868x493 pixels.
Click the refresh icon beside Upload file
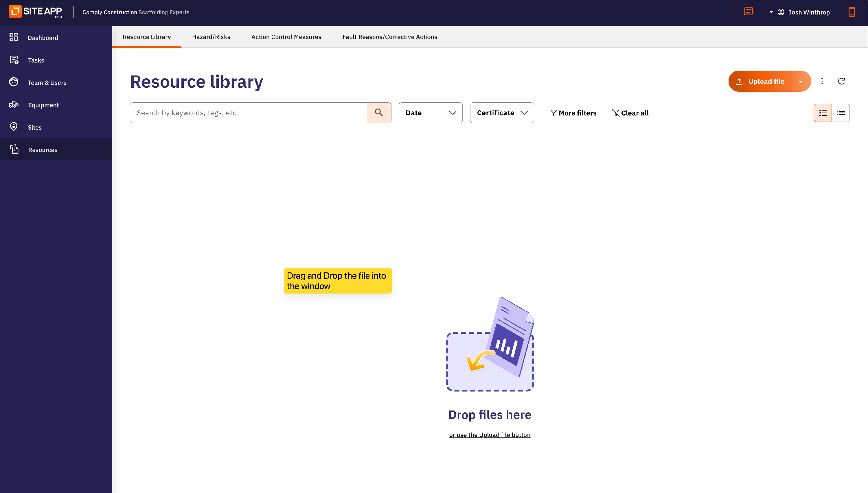click(841, 81)
